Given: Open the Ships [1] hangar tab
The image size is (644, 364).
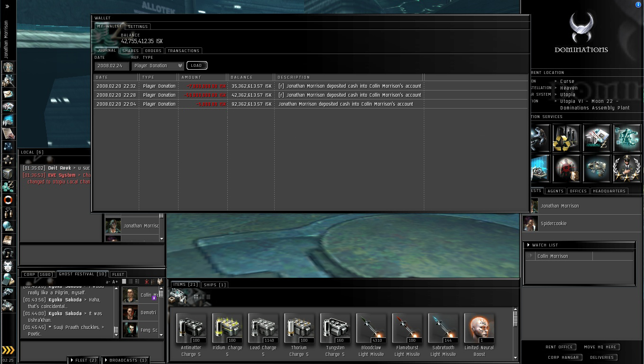Looking at the screenshot, I should 215,285.
